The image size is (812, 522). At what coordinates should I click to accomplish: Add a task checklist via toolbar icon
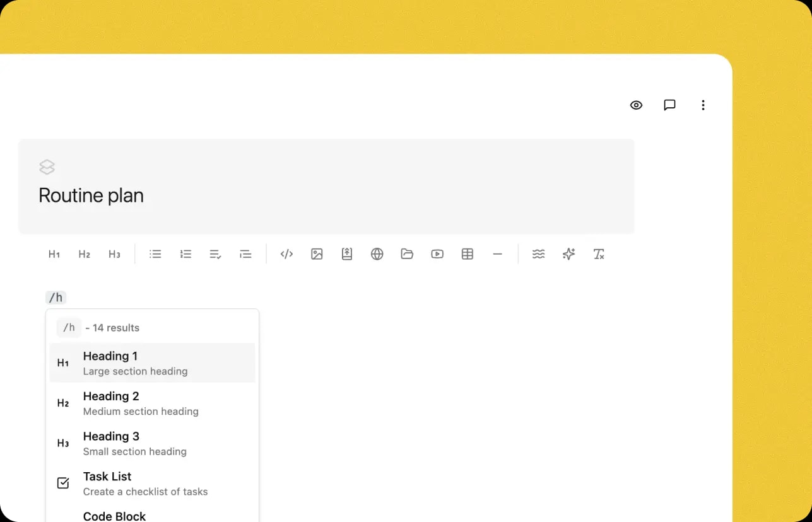(215, 254)
